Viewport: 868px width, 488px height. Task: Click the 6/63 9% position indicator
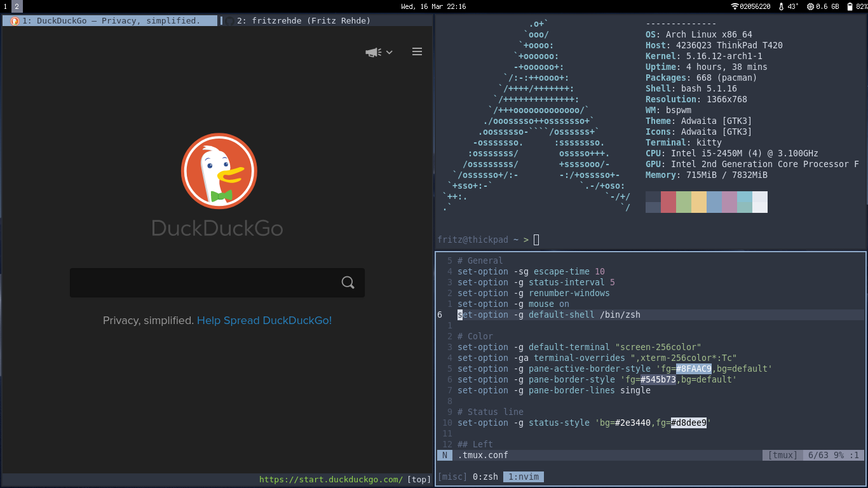coord(833,455)
